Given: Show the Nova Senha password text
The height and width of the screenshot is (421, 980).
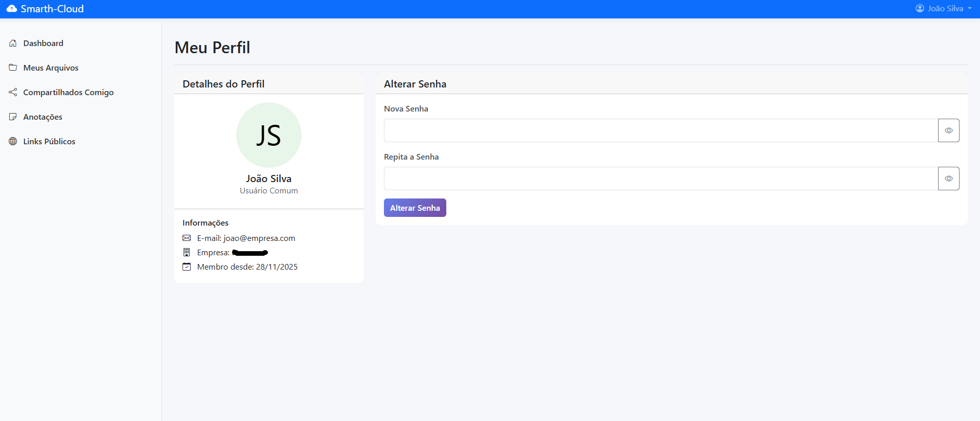Looking at the screenshot, I should [x=948, y=130].
